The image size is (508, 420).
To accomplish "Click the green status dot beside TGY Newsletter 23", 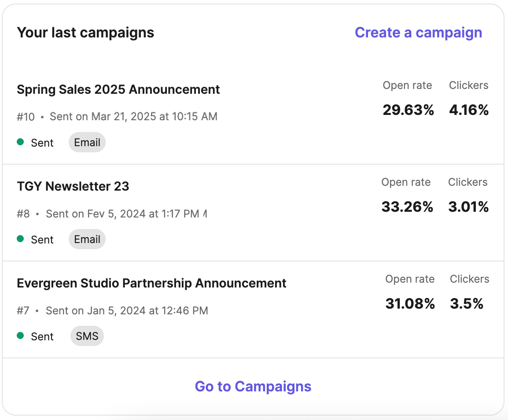I will point(20,239).
